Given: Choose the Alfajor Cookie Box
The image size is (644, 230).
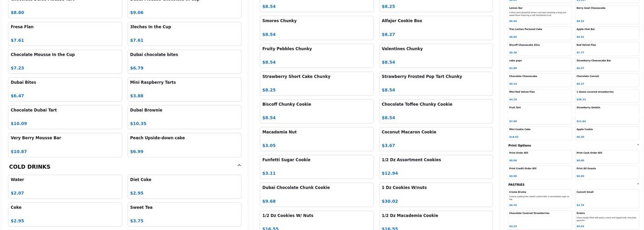Looking at the screenshot, I should (x=436, y=28).
